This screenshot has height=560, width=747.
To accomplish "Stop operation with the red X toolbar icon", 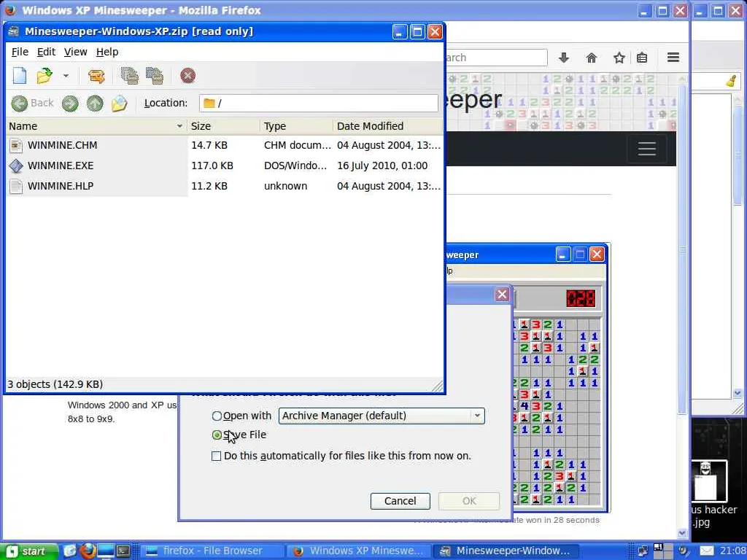I will (187, 76).
